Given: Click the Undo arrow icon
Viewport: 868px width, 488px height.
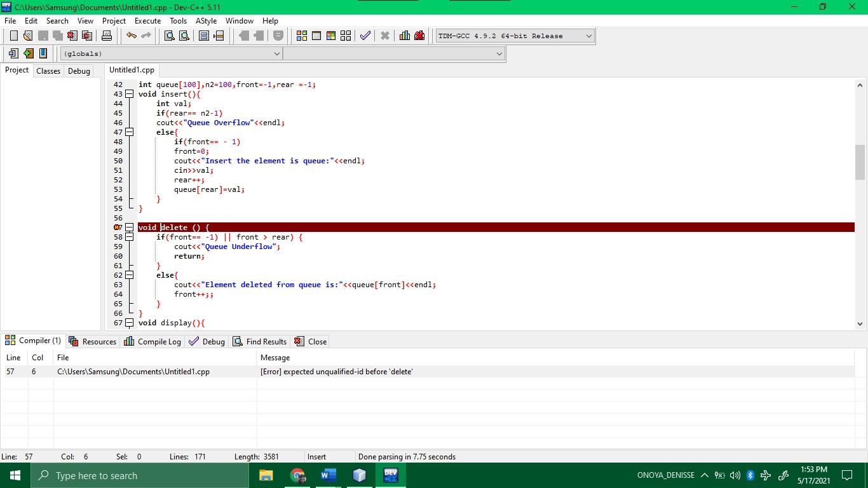Looking at the screenshot, I should [x=131, y=36].
